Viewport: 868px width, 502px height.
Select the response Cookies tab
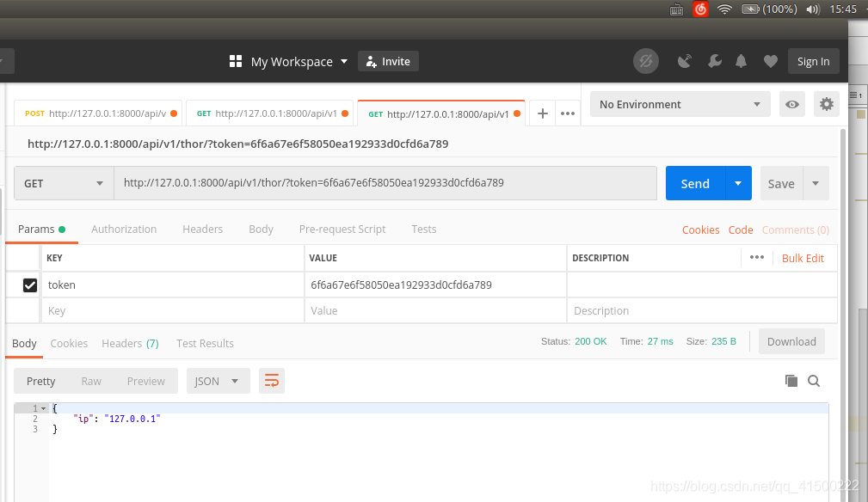(69, 343)
